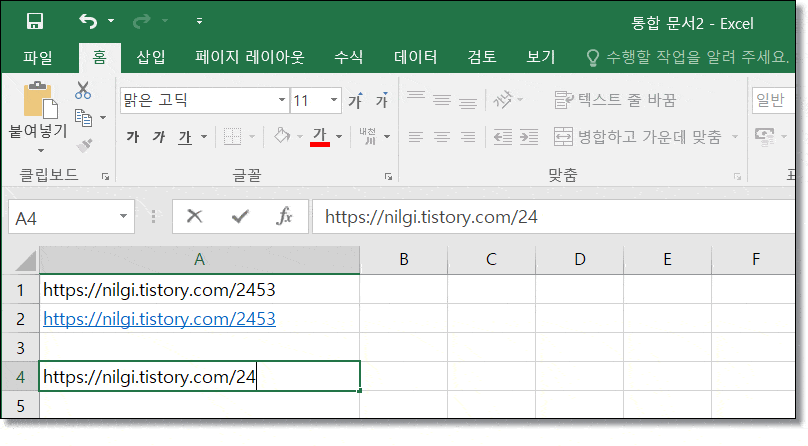Apply fill color paint bucket
Image resolution: width=808 pixels, height=446 pixels.
coord(282,136)
